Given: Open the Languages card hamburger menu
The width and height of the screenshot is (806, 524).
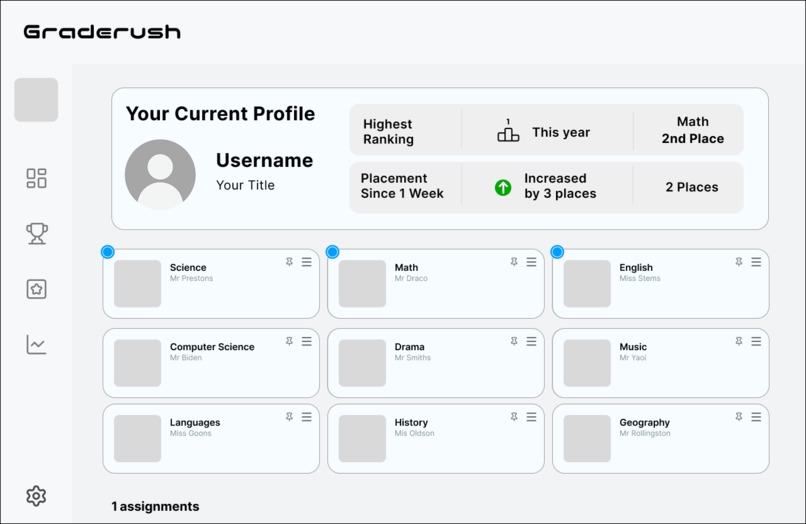Looking at the screenshot, I should pyautogui.click(x=307, y=417).
